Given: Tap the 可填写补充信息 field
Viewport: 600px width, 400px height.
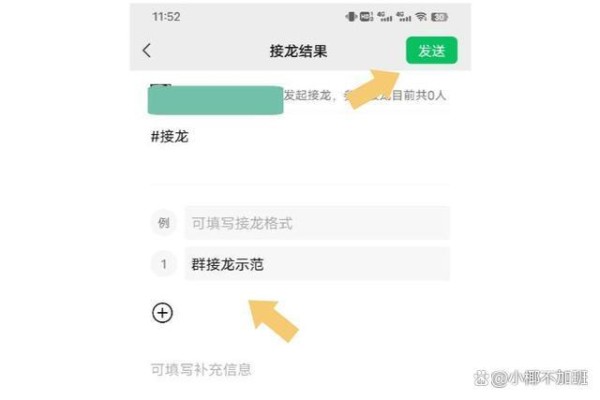Looking at the screenshot, I should click(201, 369).
